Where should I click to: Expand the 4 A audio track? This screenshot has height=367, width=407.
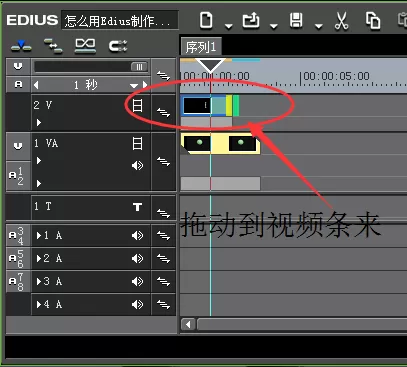(39, 304)
